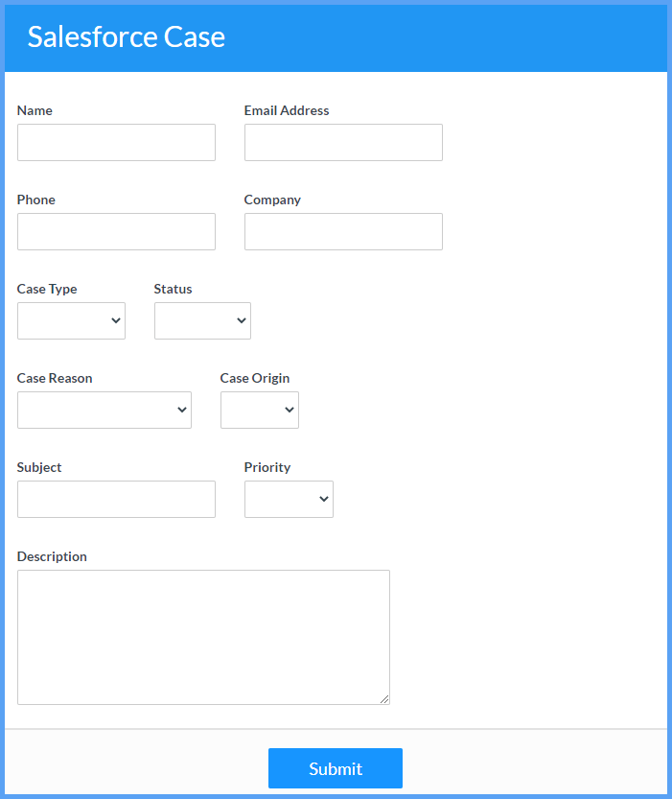Click the Email Address label
Screen dimensions: 672x799
287,110
